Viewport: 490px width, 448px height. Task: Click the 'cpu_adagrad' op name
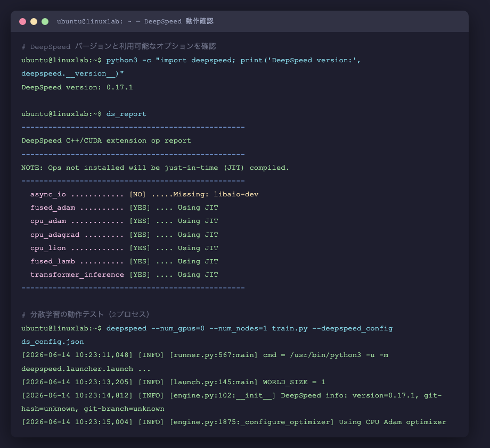tap(55, 235)
